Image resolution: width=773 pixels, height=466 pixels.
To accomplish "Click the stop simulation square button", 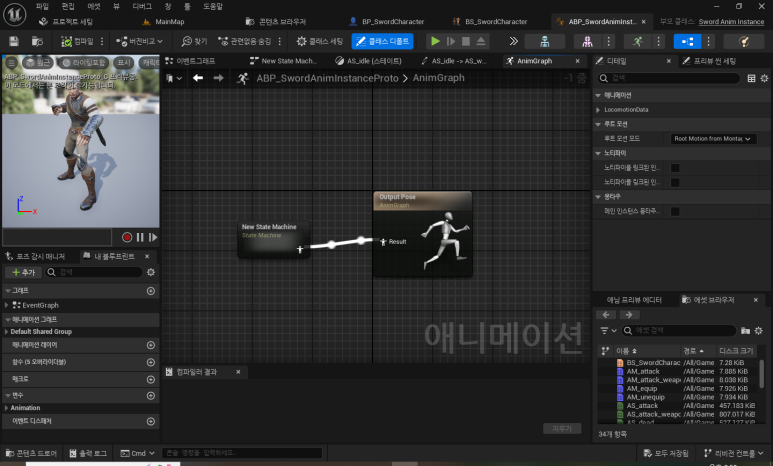I will [466, 41].
